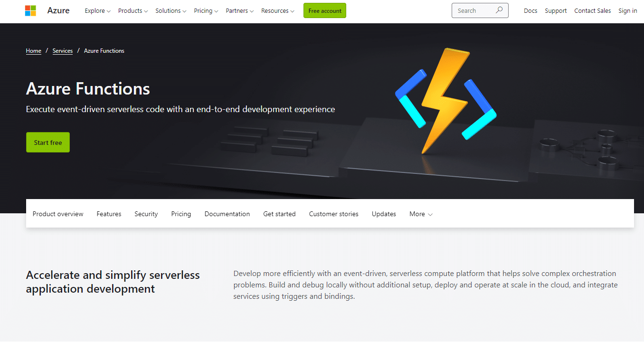Go to Contact Sales
This screenshot has width=644, height=362.
pyautogui.click(x=592, y=10)
